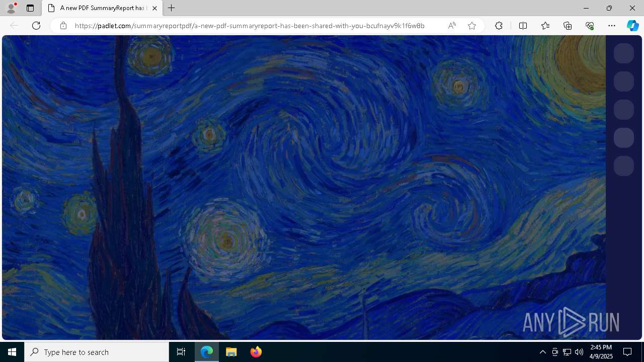644x362 pixels.
Task: Click the fifth padlet sidebar placeholder button
Action: pyautogui.click(x=624, y=166)
